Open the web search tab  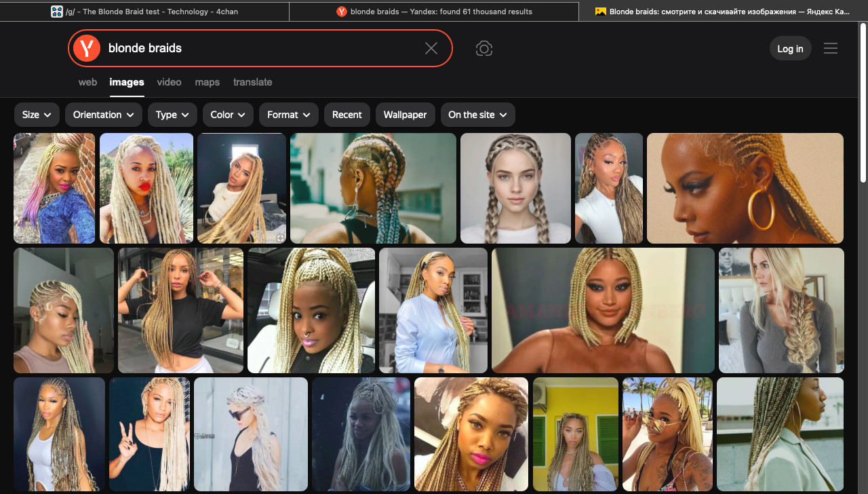tap(87, 82)
